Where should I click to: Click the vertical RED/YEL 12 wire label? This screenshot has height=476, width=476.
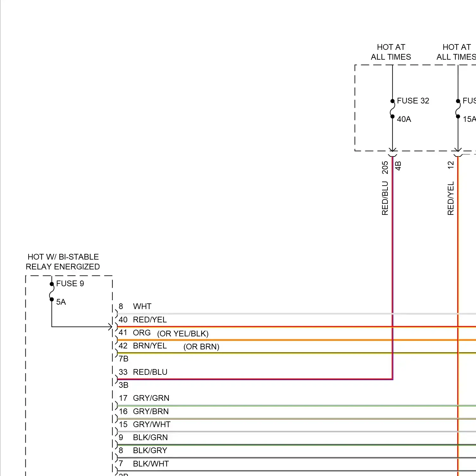[451, 188]
